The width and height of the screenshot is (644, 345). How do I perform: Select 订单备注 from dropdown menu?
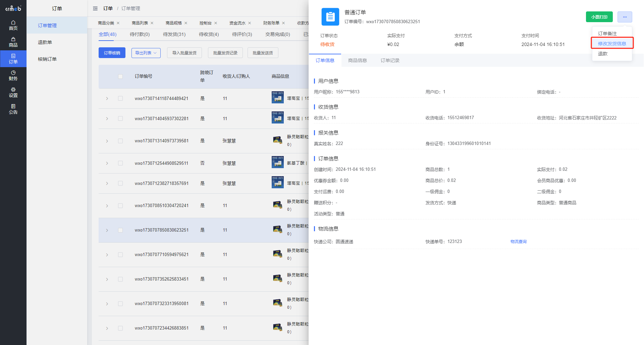607,34
